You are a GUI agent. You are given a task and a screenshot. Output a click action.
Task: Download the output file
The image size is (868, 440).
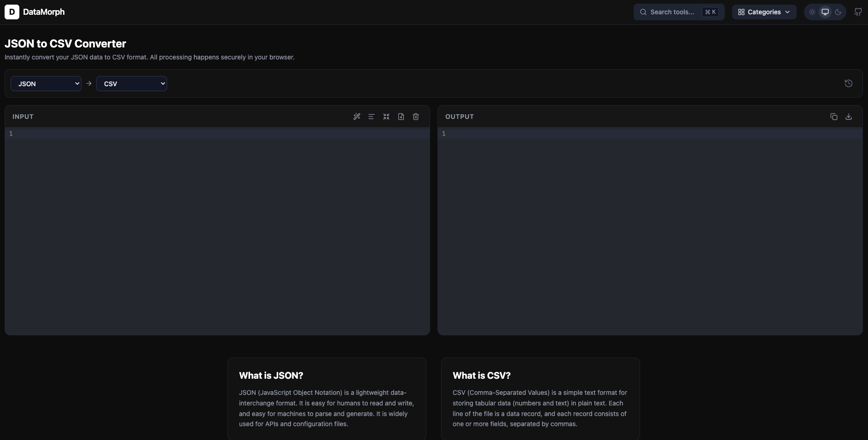(849, 117)
